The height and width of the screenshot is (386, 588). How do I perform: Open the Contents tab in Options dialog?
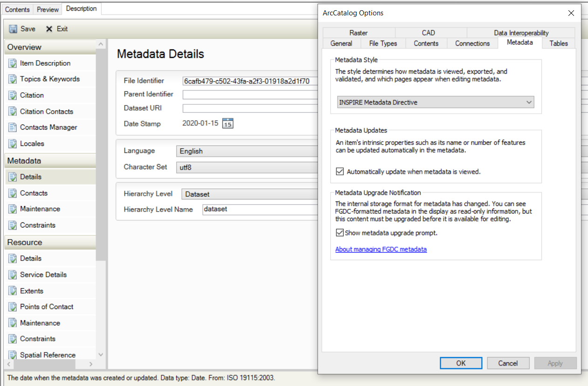pos(426,43)
